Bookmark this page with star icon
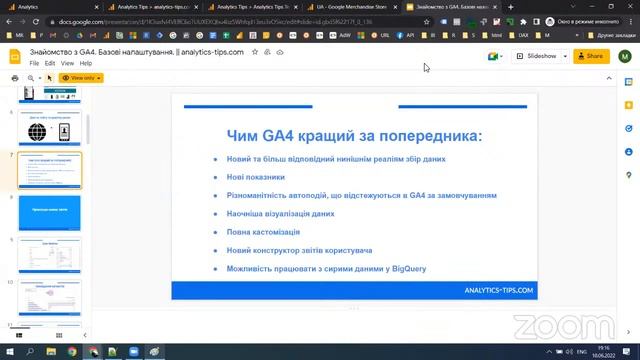 [427, 22]
